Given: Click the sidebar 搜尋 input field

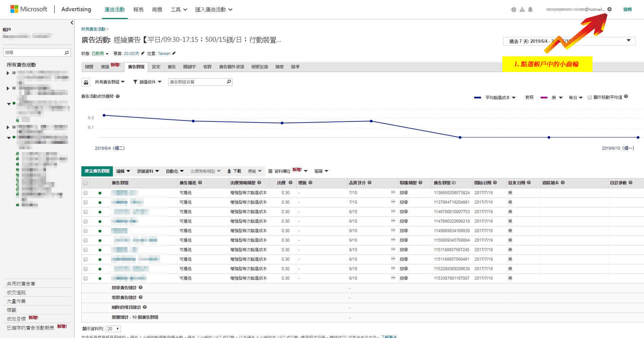Looking at the screenshot, I should tap(34, 53).
